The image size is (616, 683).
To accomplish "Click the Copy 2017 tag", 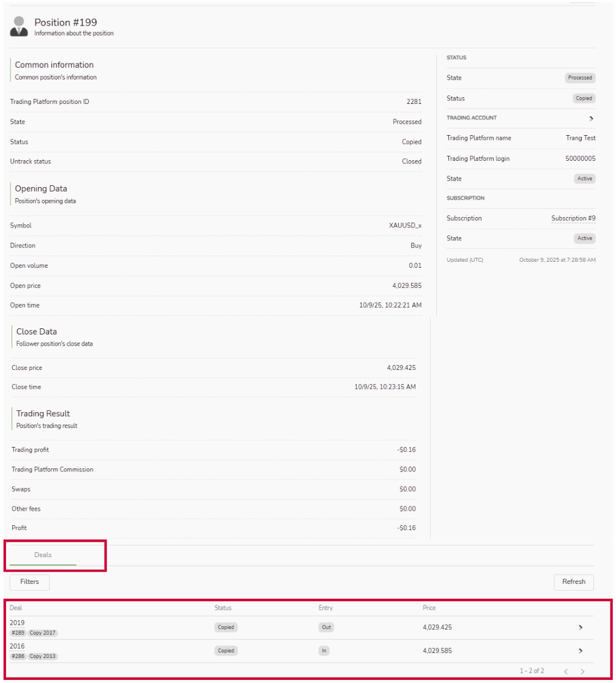I will tap(43, 633).
